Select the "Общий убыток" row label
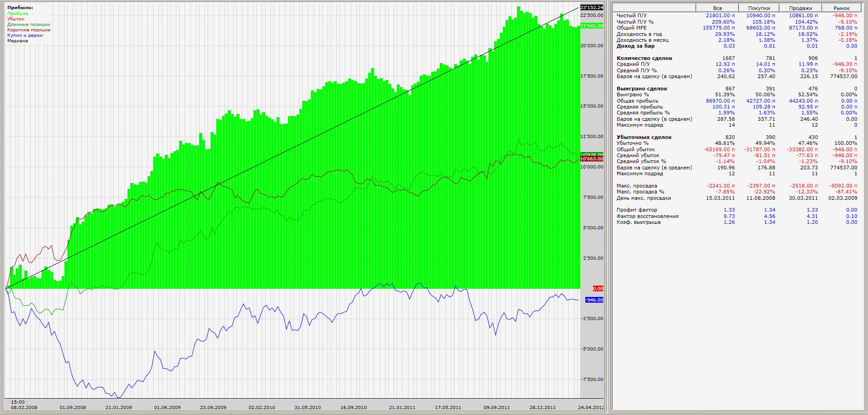The height and width of the screenshot is (415, 868). 636,149
